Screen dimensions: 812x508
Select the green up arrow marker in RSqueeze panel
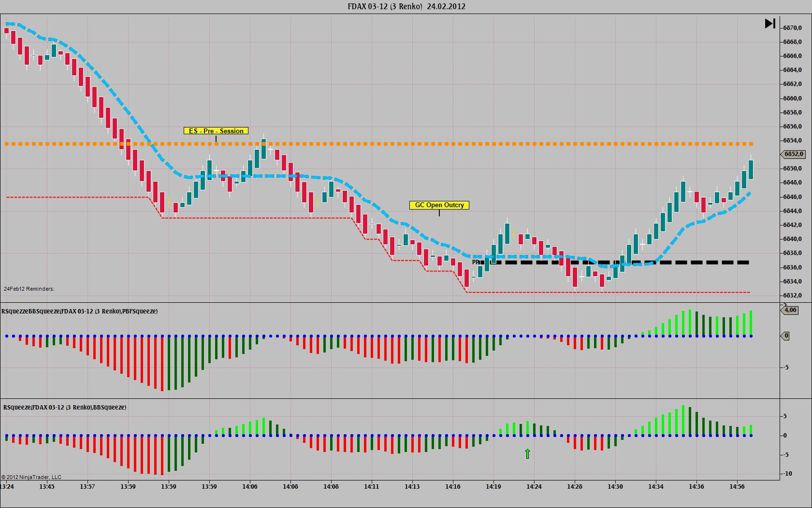(x=527, y=453)
